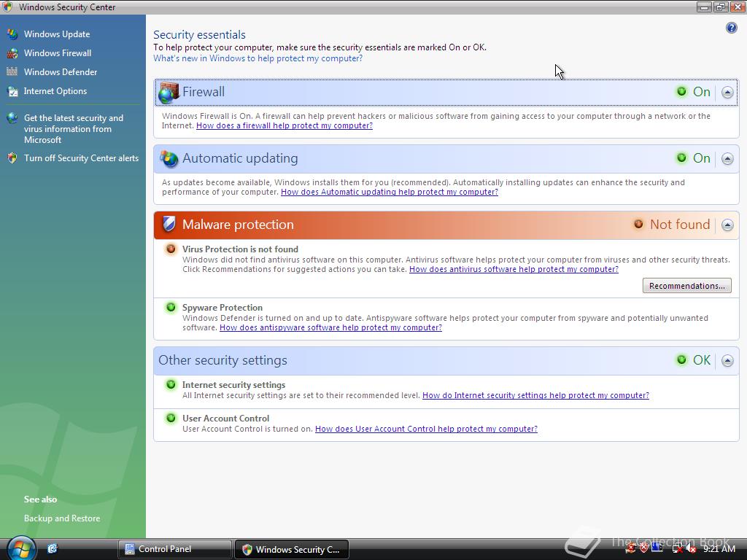747x560 pixels.
Task: Select the Firewall section header title
Action: pos(204,92)
